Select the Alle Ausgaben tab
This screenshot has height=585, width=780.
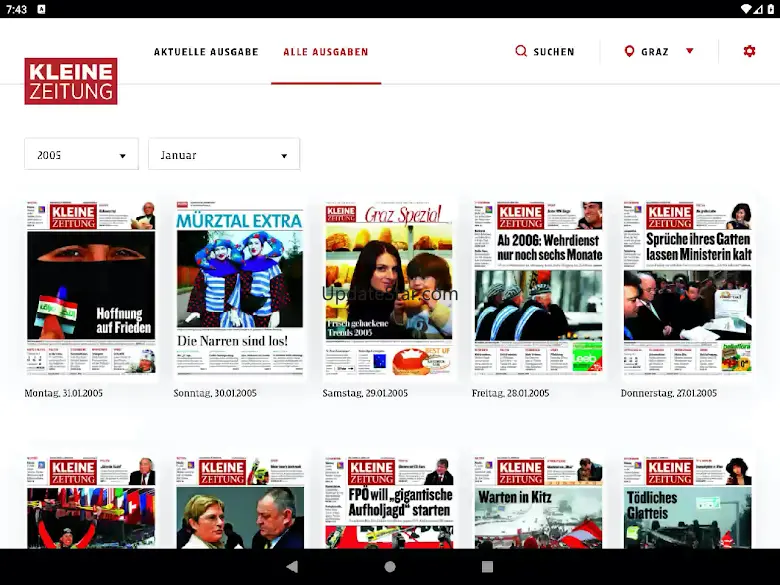[326, 52]
